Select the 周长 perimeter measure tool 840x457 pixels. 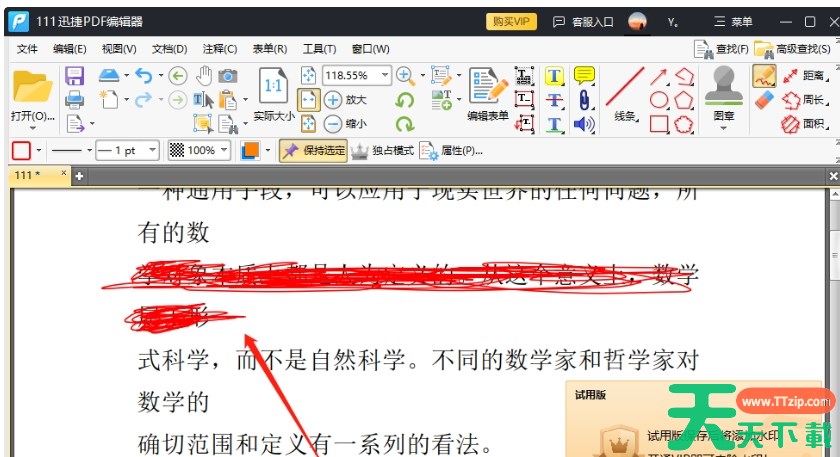tap(805, 100)
